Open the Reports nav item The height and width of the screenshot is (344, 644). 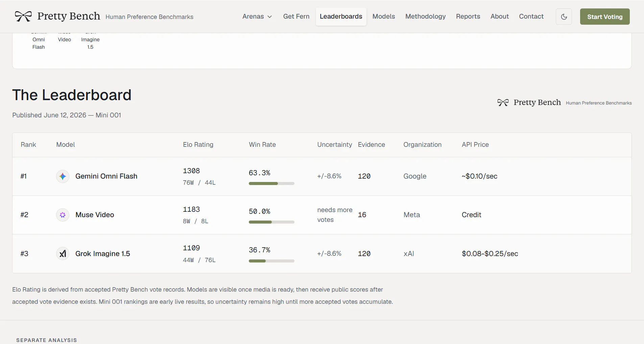468,16
